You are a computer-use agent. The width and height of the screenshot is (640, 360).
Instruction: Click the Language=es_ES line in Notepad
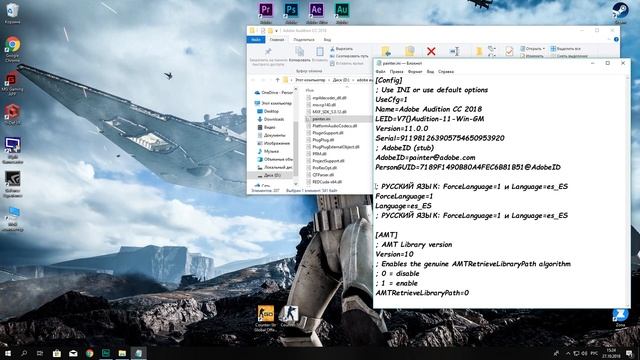click(403, 206)
